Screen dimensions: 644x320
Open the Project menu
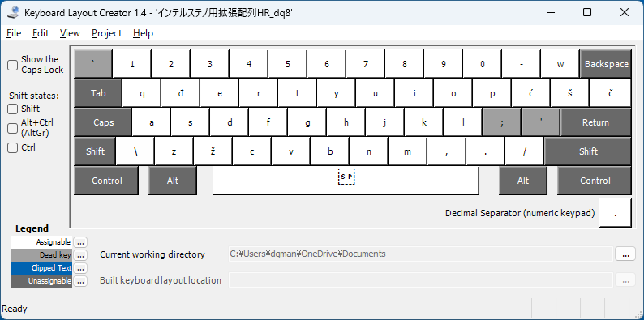tap(106, 33)
